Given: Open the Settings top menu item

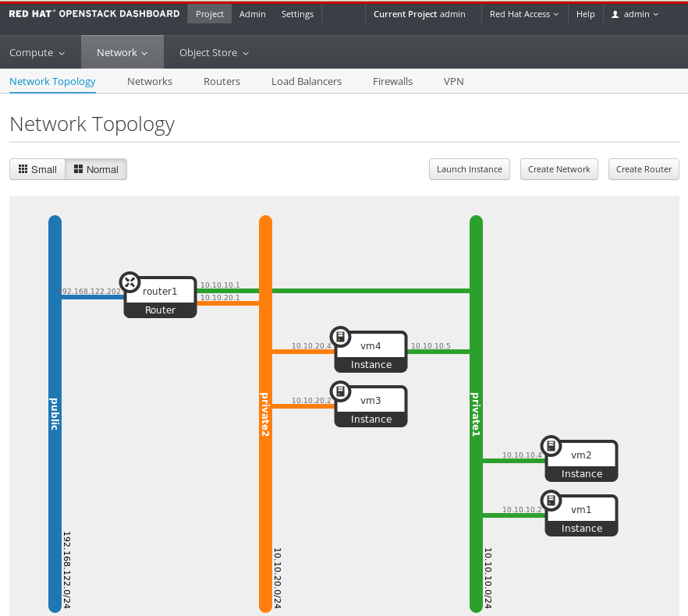Looking at the screenshot, I should (x=297, y=14).
